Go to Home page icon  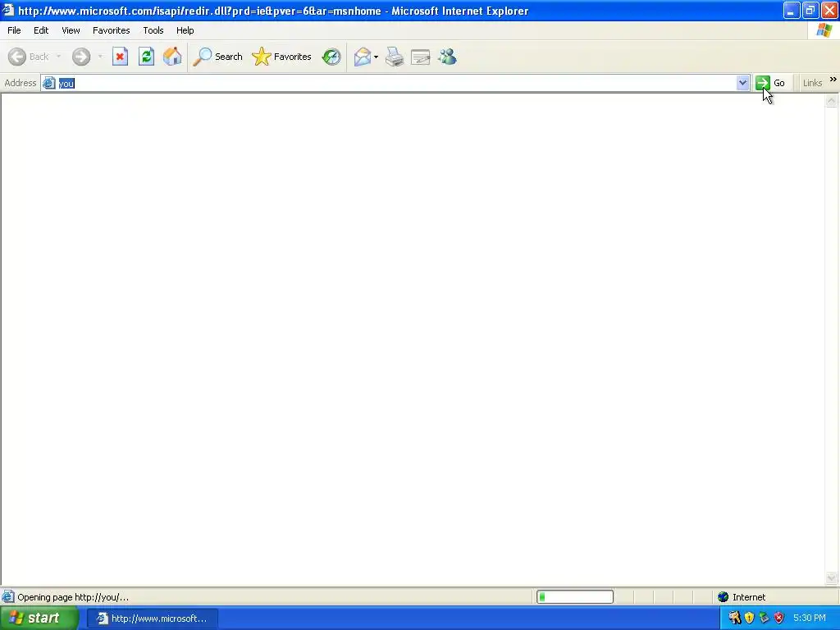point(172,57)
